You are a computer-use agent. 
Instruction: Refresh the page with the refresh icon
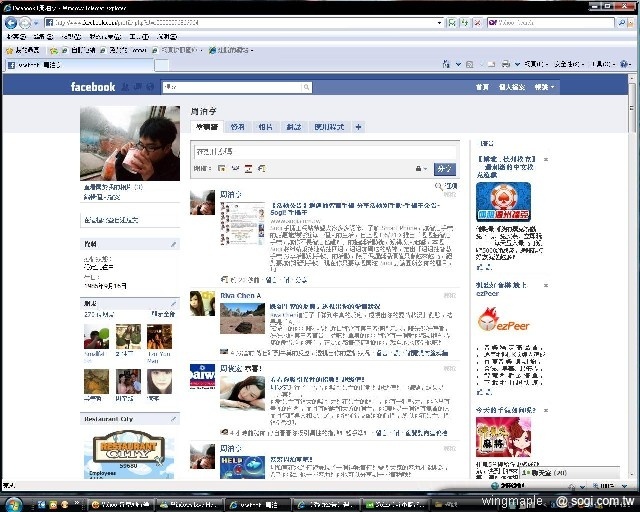point(464,23)
